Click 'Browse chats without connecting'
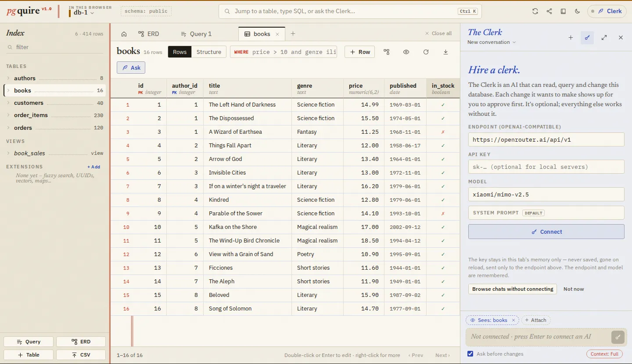The width and height of the screenshot is (632, 364). tap(513, 289)
